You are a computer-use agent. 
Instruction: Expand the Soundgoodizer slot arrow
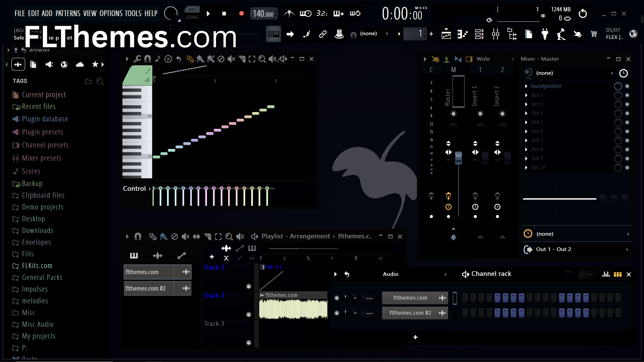coord(526,86)
